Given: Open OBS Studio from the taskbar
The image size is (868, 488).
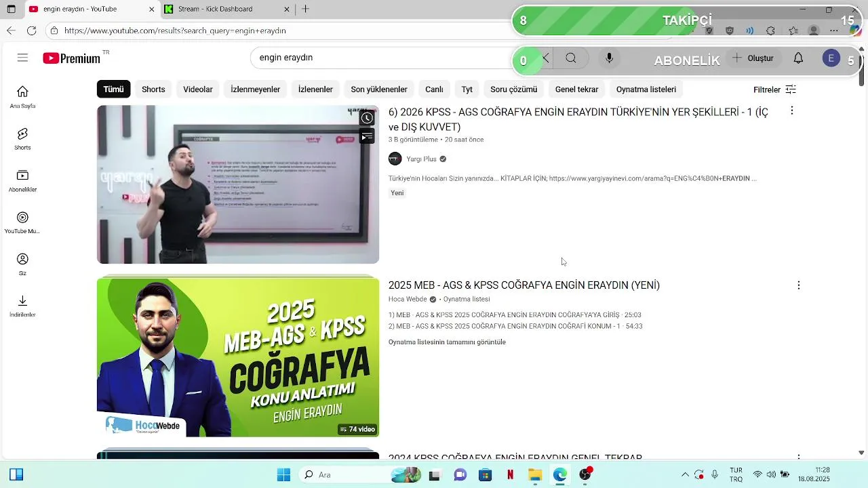Looking at the screenshot, I should (585, 475).
